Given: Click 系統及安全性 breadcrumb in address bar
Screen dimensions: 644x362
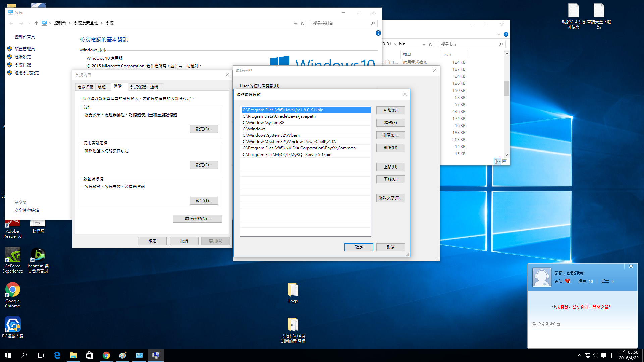Looking at the screenshot, I should pyautogui.click(x=86, y=23).
